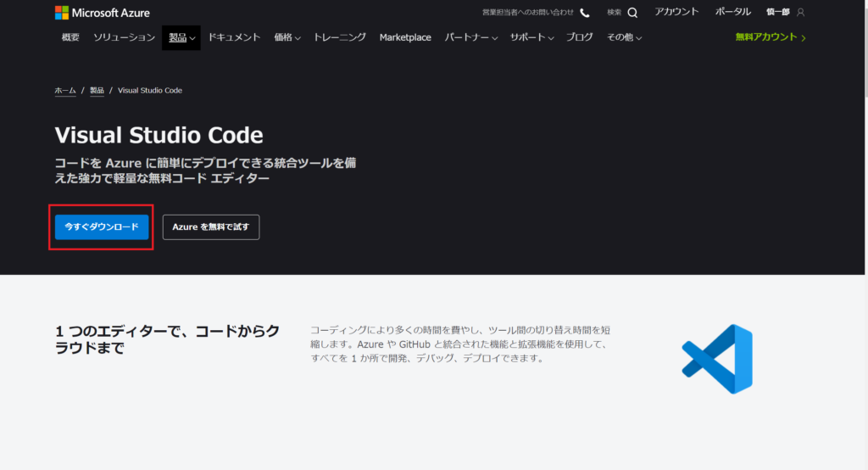Click the large Visual Studio Code logo
Image resolution: width=868 pixels, height=470 pixels.
click(x=717, y=359)
